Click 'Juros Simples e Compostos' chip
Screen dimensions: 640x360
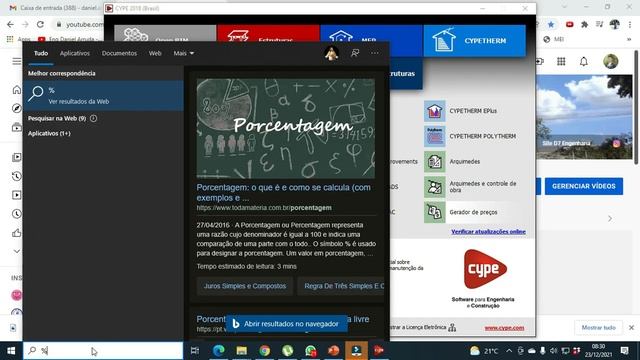click(244, 286)
